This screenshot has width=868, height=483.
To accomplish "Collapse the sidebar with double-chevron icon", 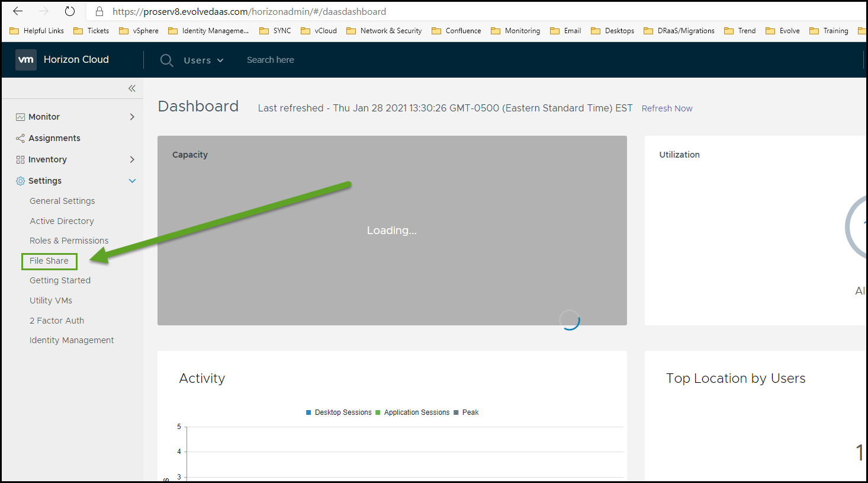I will click(x=131, y=88).
